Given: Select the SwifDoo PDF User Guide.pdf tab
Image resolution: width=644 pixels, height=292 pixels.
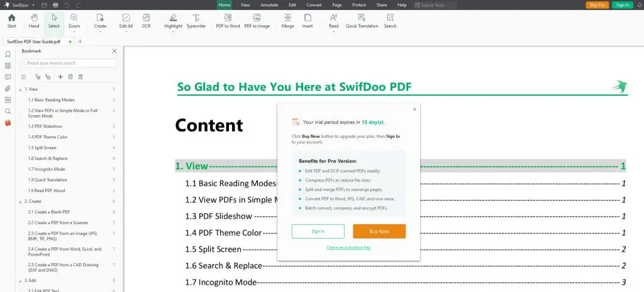Looking at the screenshot, I should 38,42.
